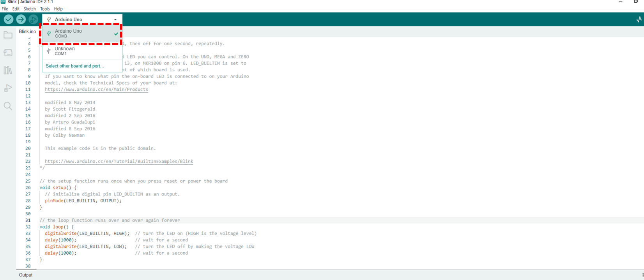The width and height of the screenshot is (644, 280).
Task: Click line number 26 in the gutter
Action: pos(28,187)
